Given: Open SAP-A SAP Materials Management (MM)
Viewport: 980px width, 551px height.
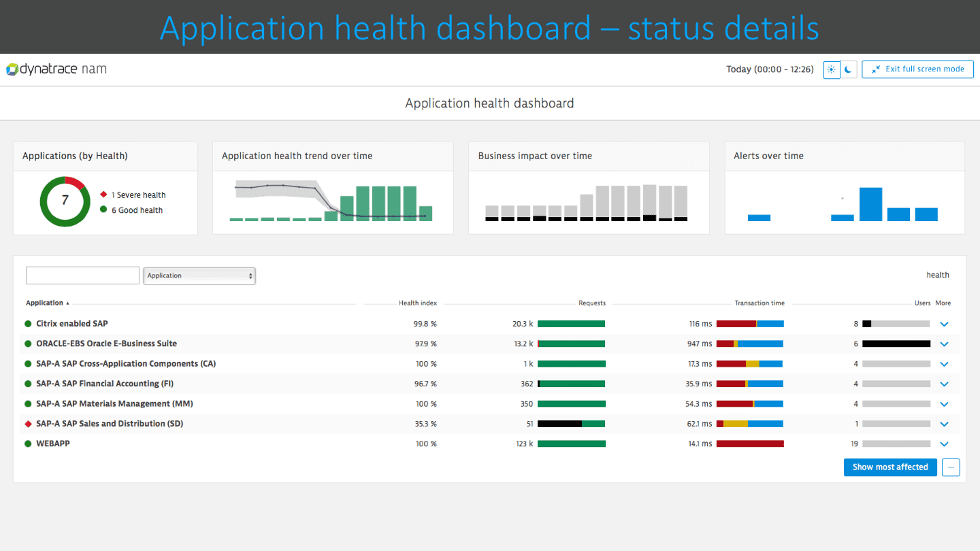Looking at the screenshot, I should [x=114, y=404].
